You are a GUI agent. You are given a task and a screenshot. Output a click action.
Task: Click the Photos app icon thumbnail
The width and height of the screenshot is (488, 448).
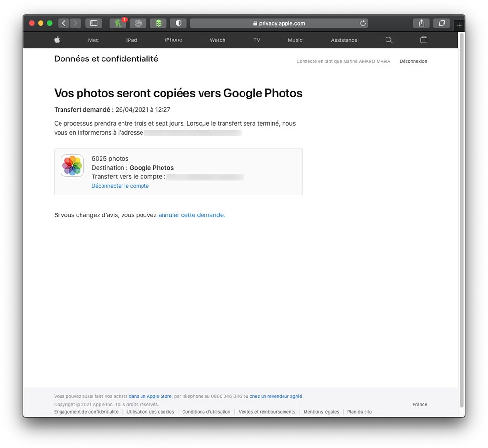[x=72, y=166]
